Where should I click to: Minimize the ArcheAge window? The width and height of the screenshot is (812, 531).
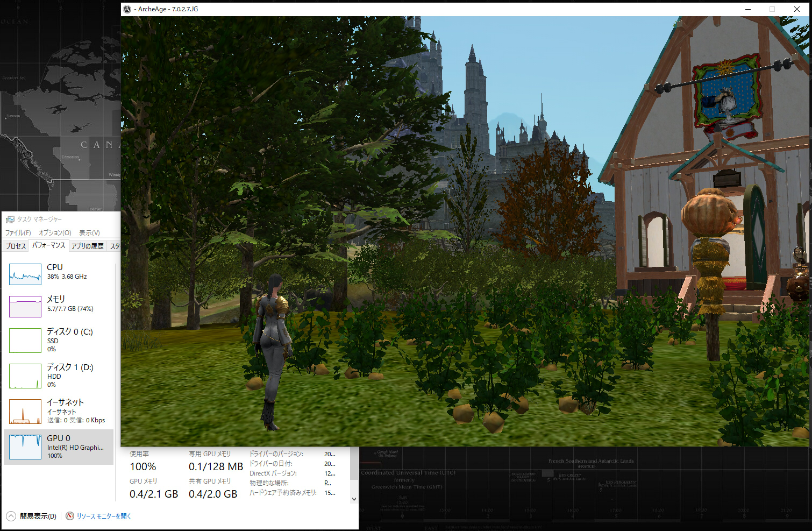[748, 9]
